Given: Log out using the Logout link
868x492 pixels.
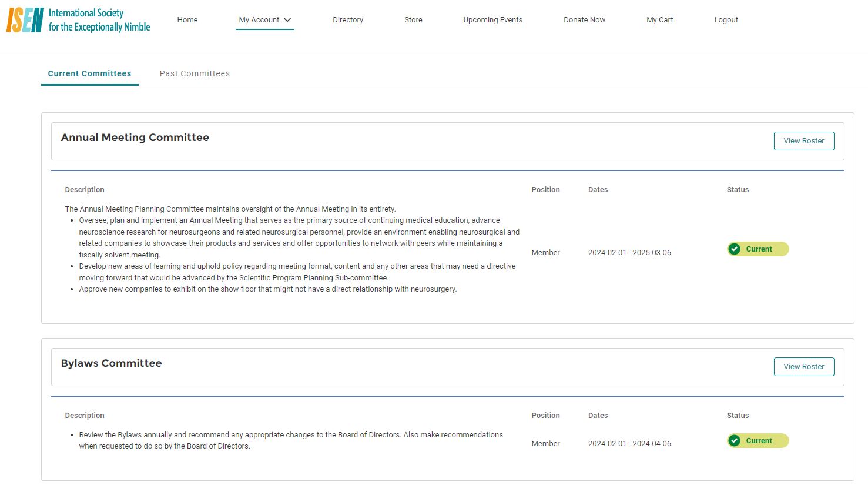Looking at the screenshot, I should [726, 20].
